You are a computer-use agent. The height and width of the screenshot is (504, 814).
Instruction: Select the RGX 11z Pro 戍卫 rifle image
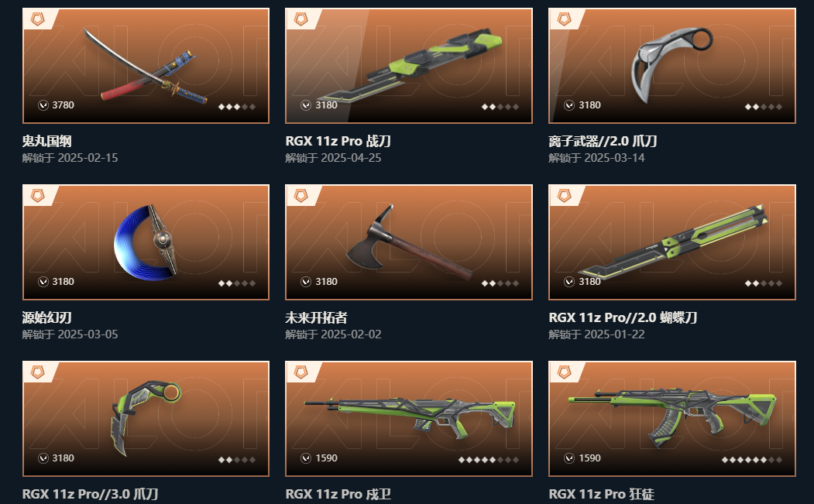coord(410,417)
